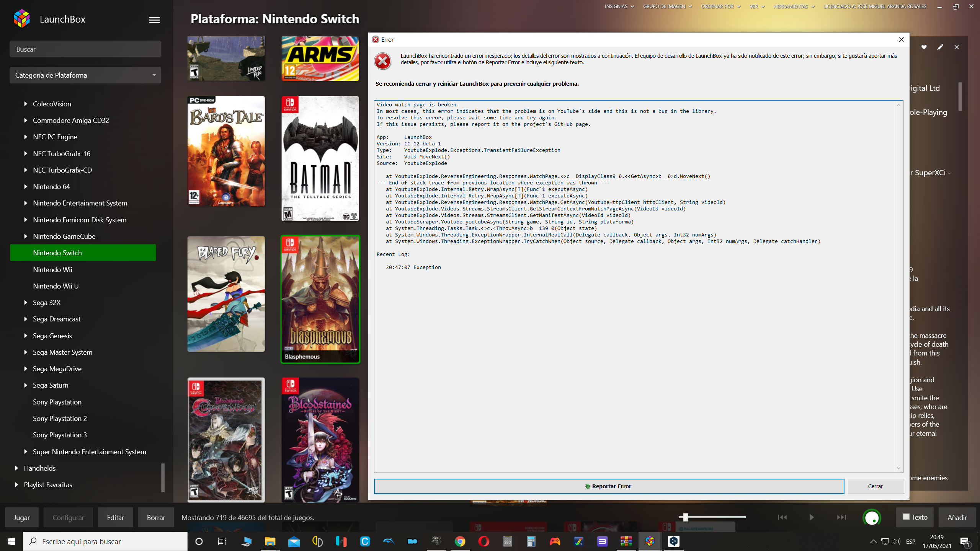The height and width of the screenshot is (551, 980).
Task: Open the ORDENAR POR menu
Action: pyautogui.click(x=720, y=7)
